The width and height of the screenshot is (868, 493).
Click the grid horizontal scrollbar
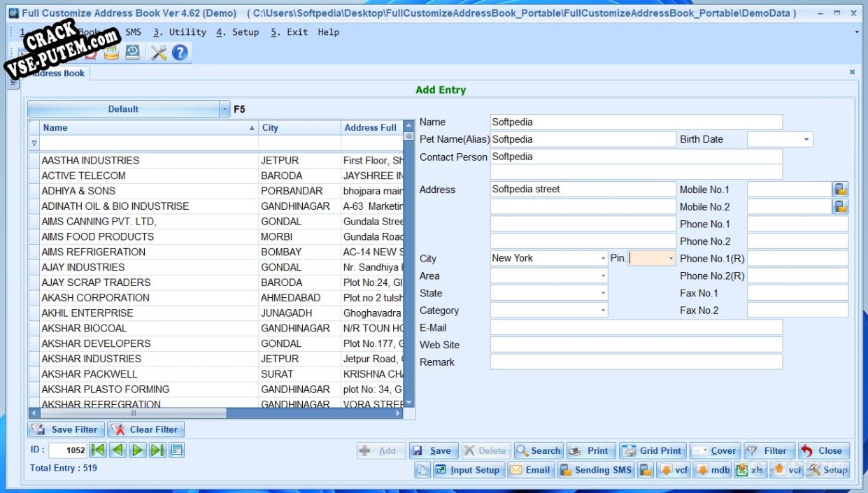click(x=216, y=413)
